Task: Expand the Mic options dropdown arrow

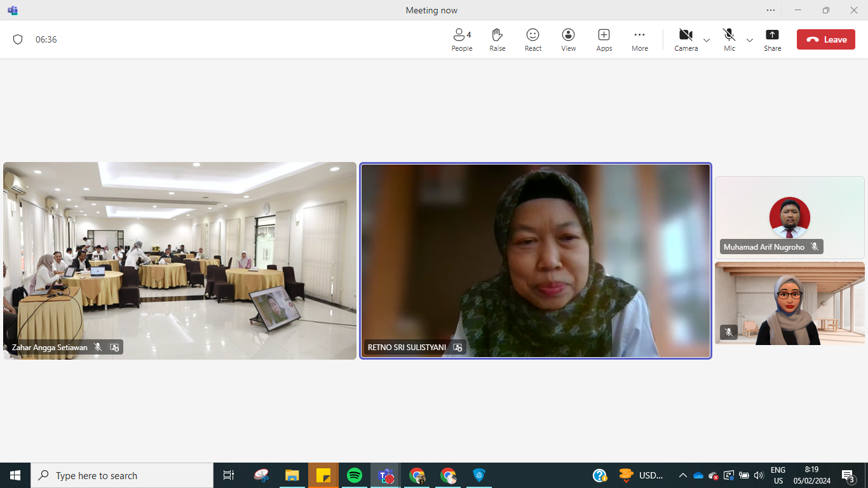Action: [x=750, y=40]
